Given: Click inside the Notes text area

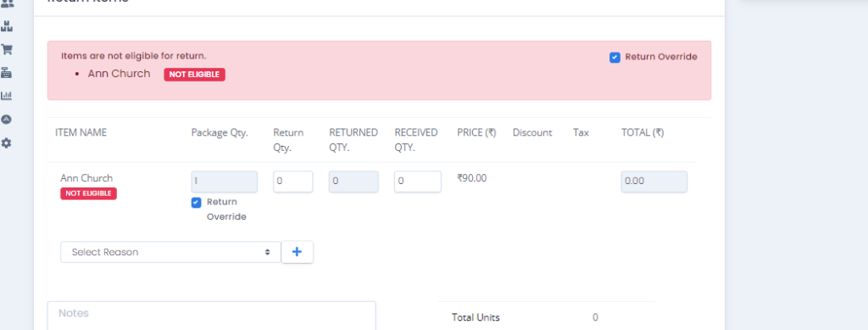Looking at the screenshot, I should (x=211, y=316).
